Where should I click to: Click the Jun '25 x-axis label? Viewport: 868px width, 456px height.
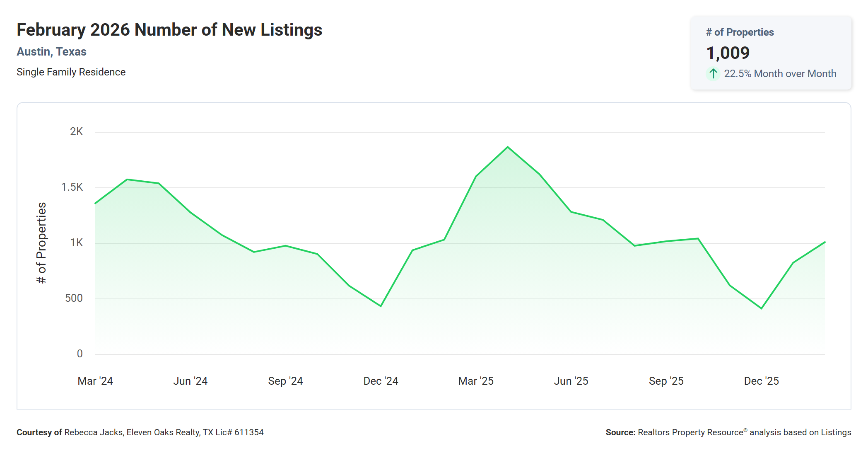571,381
